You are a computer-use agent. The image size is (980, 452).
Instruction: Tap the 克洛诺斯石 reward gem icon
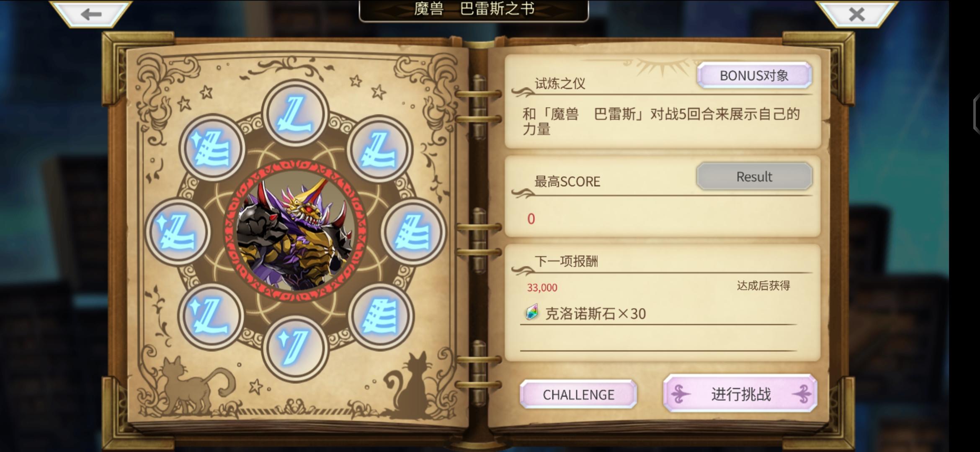pos(532,313)
